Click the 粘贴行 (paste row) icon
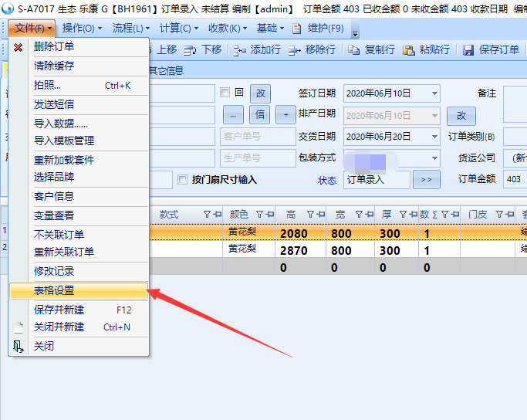Screen dimensions: 527x420 [x=408, y=50]
